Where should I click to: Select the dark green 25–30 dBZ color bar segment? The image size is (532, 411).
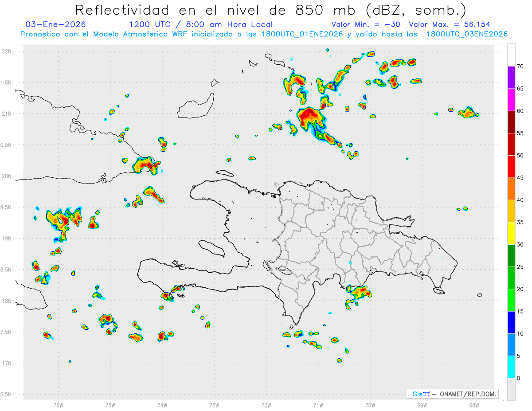click(x=511, y=256)
